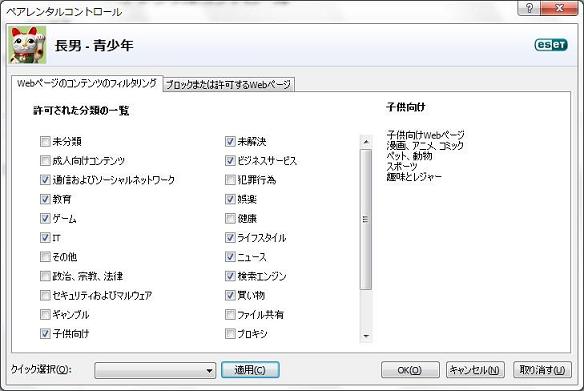Uncheck the 娯楽 checkbox
This screenshot has height=391, width=584.
point(230,199)
